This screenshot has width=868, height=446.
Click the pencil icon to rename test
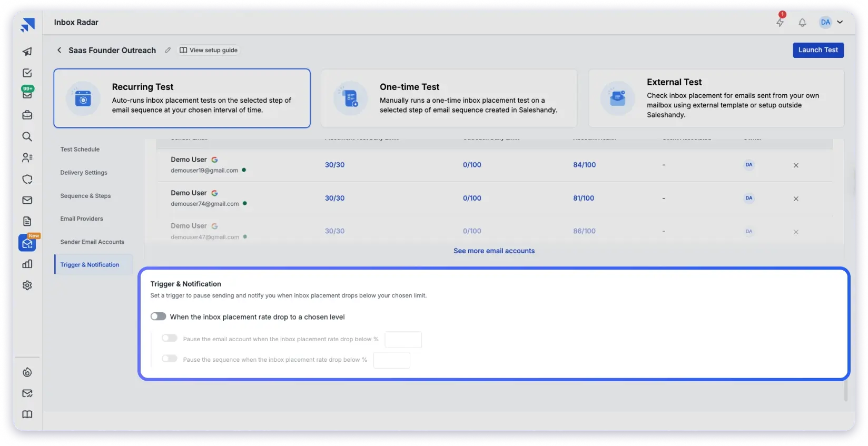167,51
